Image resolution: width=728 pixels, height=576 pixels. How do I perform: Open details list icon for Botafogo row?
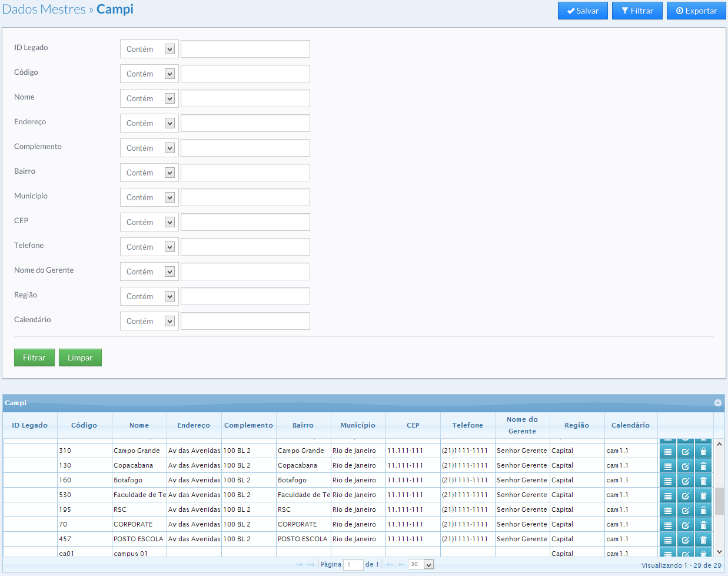[667, 481]
